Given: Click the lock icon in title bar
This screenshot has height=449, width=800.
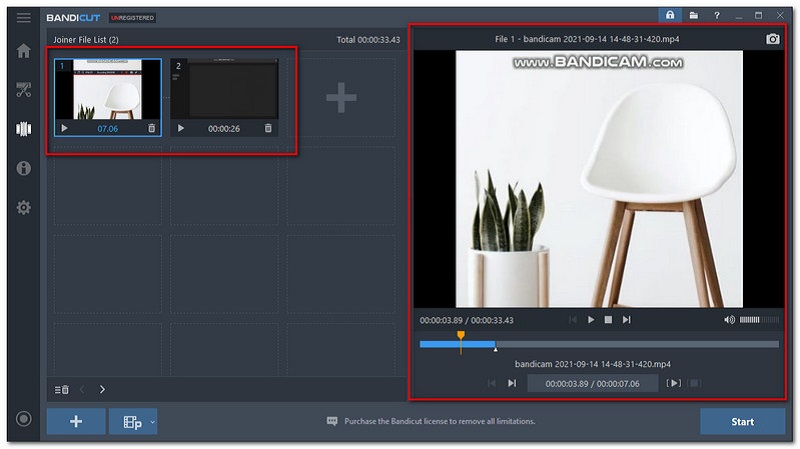Looking at the screenshot, I should [669, 16].
